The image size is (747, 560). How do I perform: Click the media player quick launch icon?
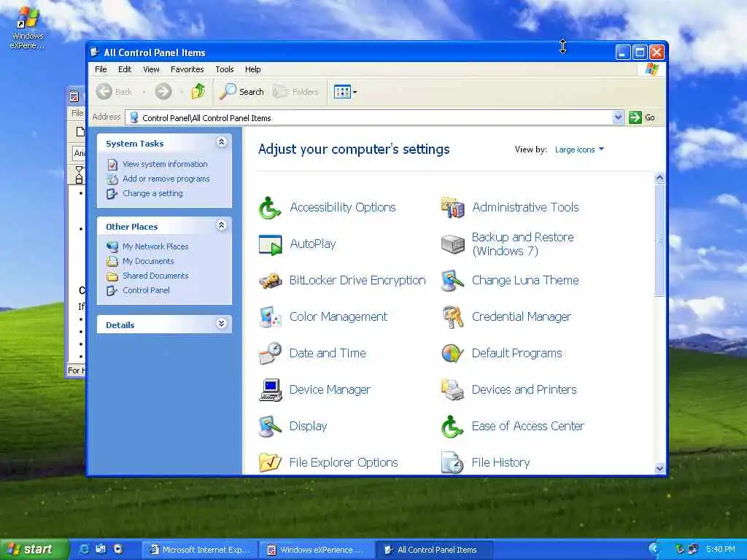[x=118, y=550]
